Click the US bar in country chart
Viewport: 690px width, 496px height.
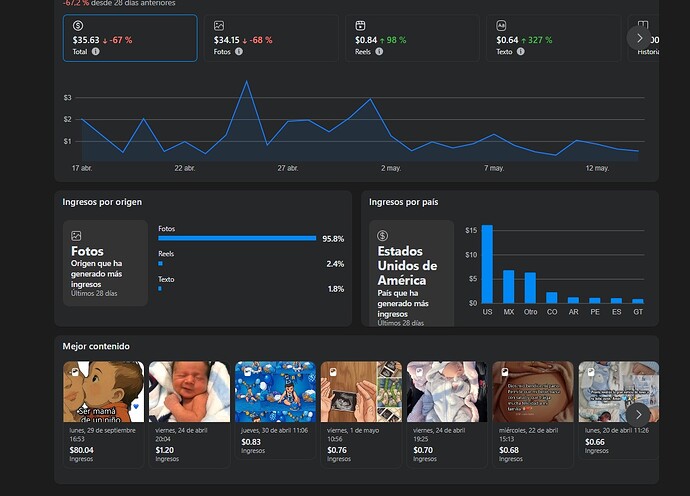point(487,264)
